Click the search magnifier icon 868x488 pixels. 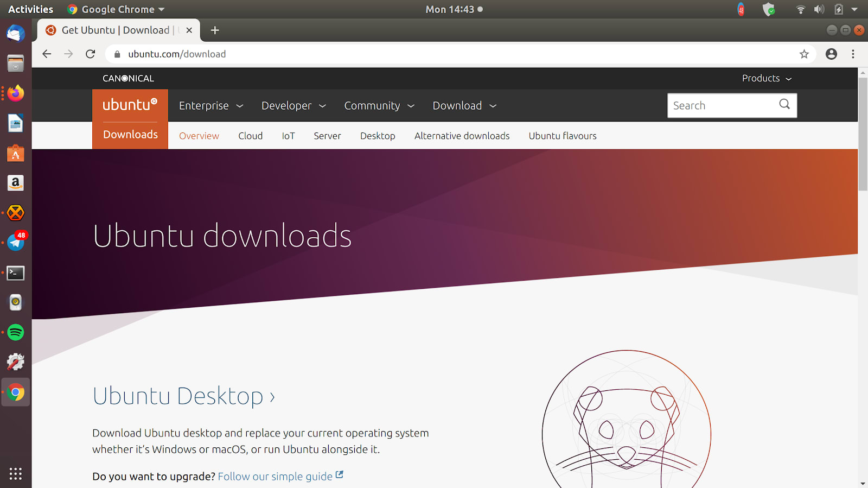point(784,104)
